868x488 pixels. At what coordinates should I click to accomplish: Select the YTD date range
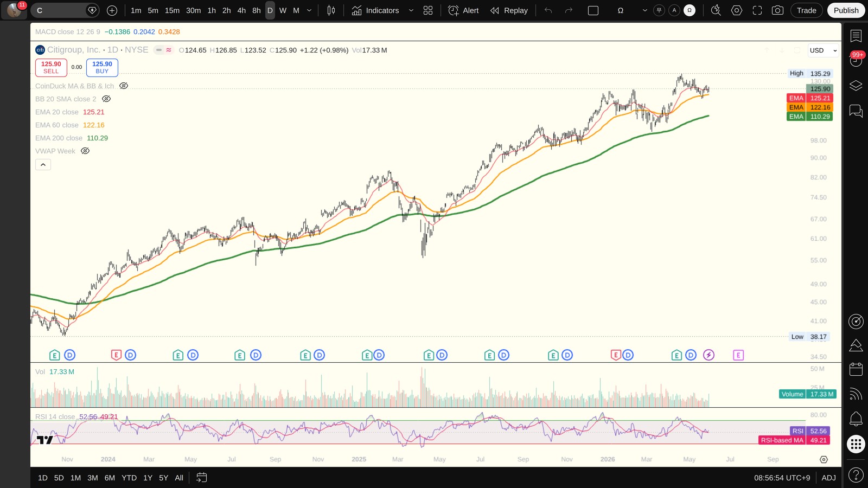129,478
